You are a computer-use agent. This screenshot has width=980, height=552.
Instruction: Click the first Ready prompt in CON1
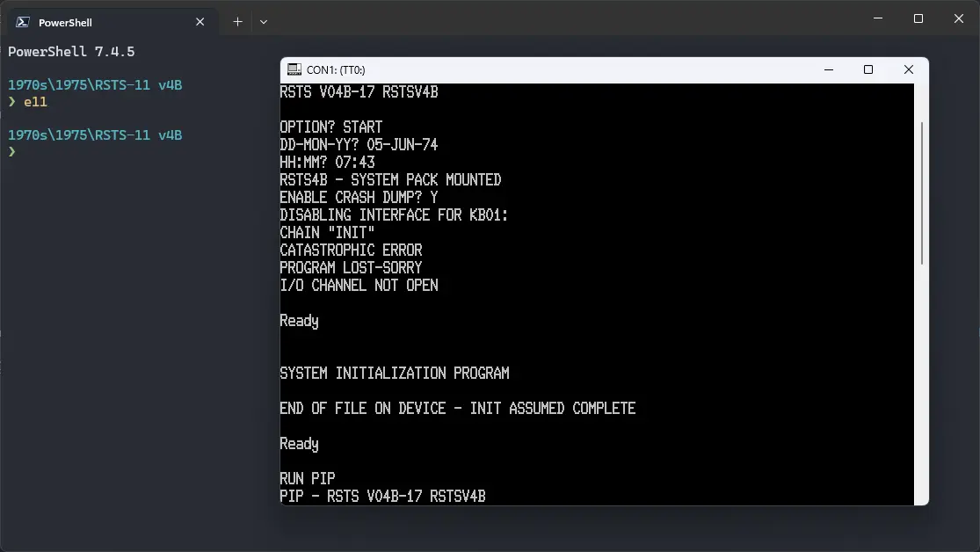tap(299, 320)
